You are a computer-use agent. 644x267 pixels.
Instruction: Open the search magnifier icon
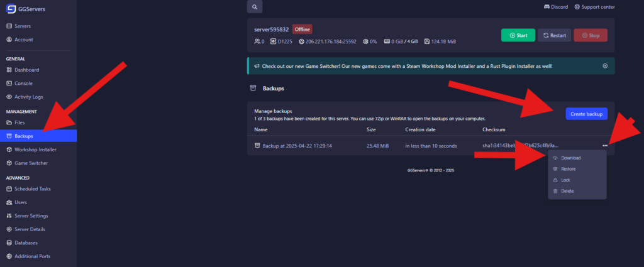255,7
